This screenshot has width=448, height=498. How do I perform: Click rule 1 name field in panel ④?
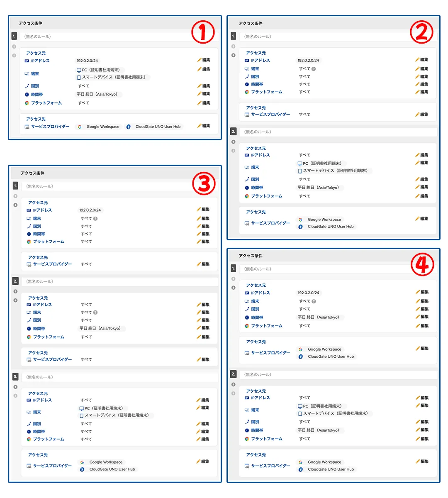pyautogui.click(x=338, y=269)
